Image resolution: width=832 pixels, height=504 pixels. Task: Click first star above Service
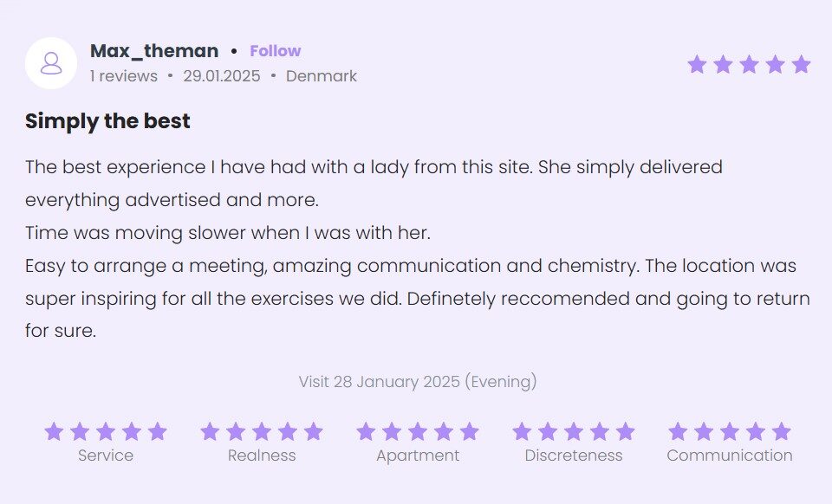point(54,431)
